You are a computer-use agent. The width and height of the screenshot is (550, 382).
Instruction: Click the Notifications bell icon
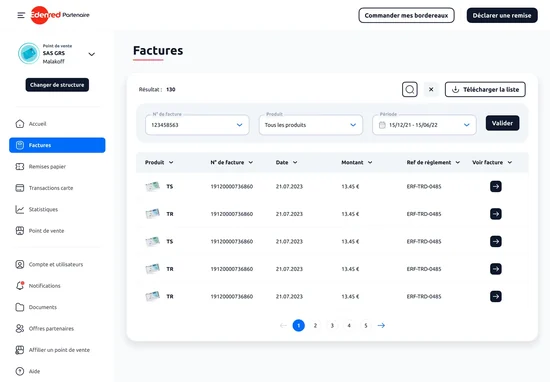[x=20, y=286]
